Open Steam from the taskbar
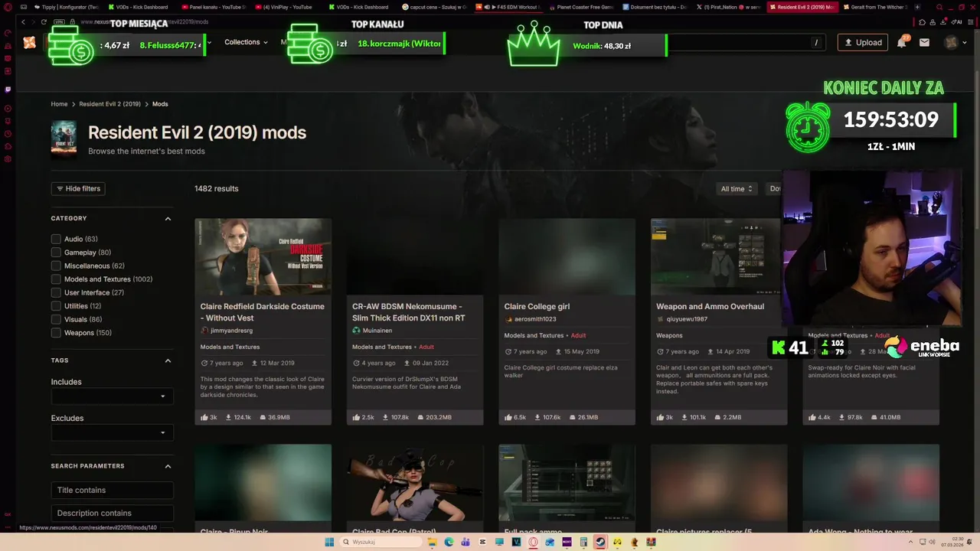The image size is (980, 551). [x=602, y=542]
